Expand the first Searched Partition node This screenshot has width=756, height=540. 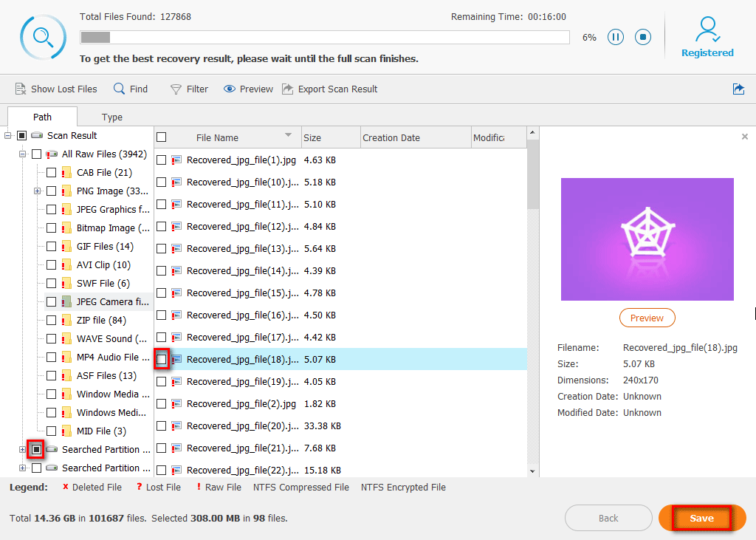pyautogui.click(x=22, y=449)
